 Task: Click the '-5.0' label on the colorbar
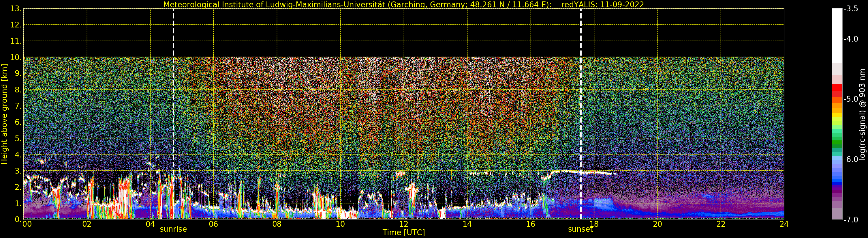851,99
